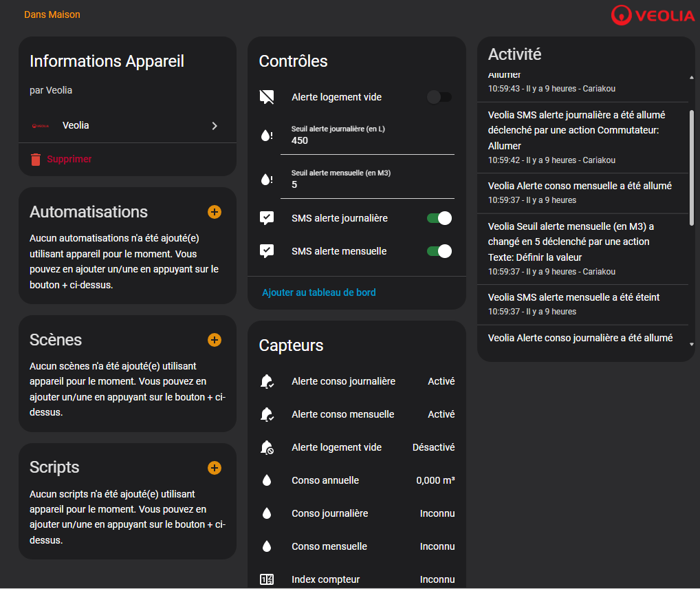Click the water drop icon beside Conso annuelle
The height and width of the screenshot is (589, 700).
(x=267, y=480)
